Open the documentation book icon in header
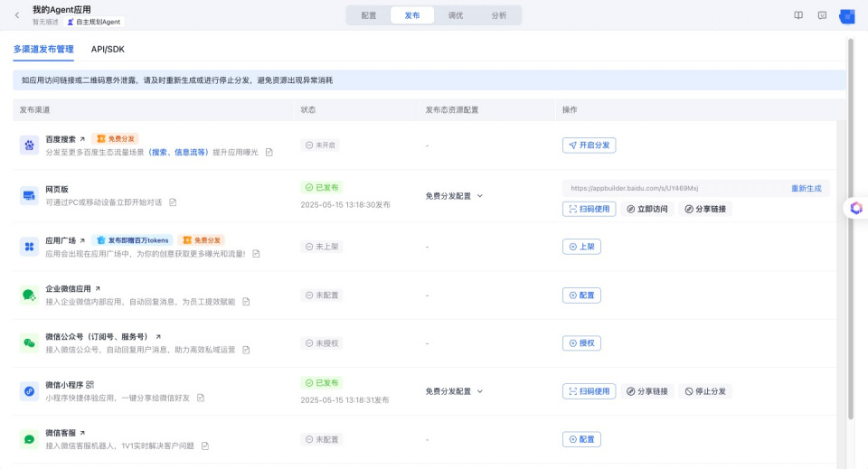Image resolution: width=868 pixels, height=469 pixels. point(798,15)
